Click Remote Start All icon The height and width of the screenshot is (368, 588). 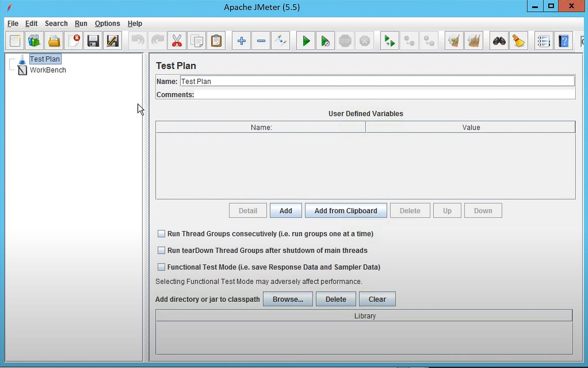click(390, 41)
